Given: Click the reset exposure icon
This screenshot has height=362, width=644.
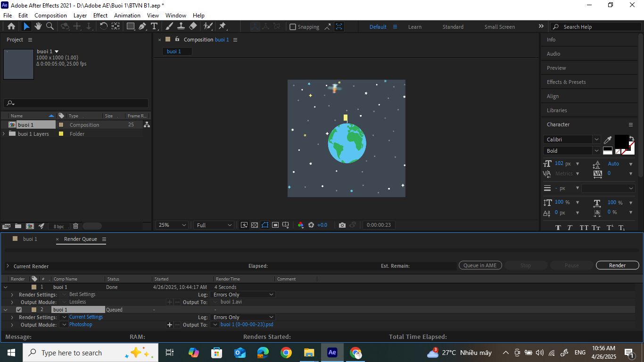Looking at the screenshot, I should tap(311, 225).
